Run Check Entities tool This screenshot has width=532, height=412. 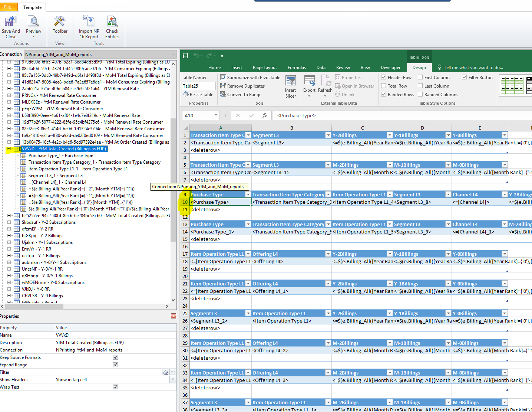(112, 27)
